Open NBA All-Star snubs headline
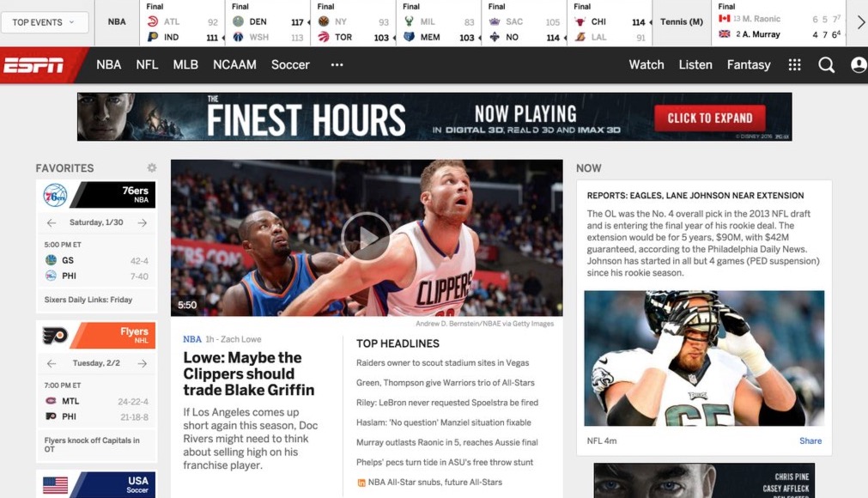 click(434, 483)
